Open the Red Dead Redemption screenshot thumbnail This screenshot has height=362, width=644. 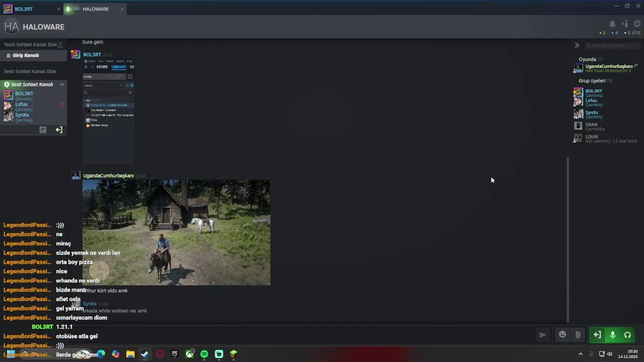176,232
